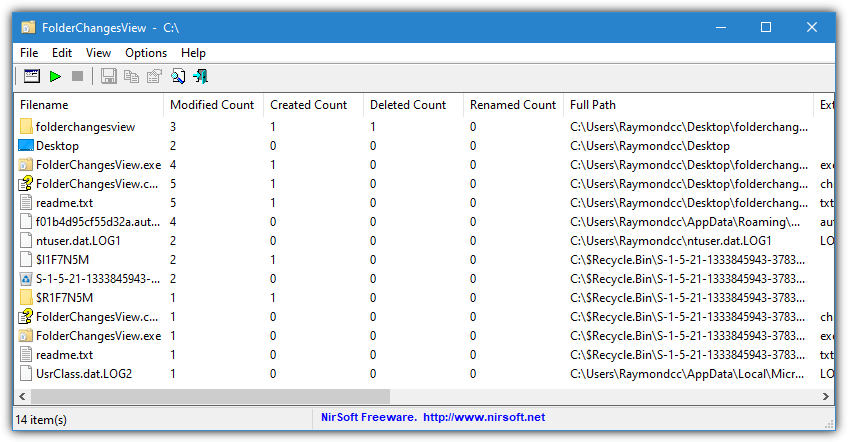This screenshot has height=442, width=848.
Task: Select UsrClass.dat.LOG2 filename text
Action: point(84,374)
